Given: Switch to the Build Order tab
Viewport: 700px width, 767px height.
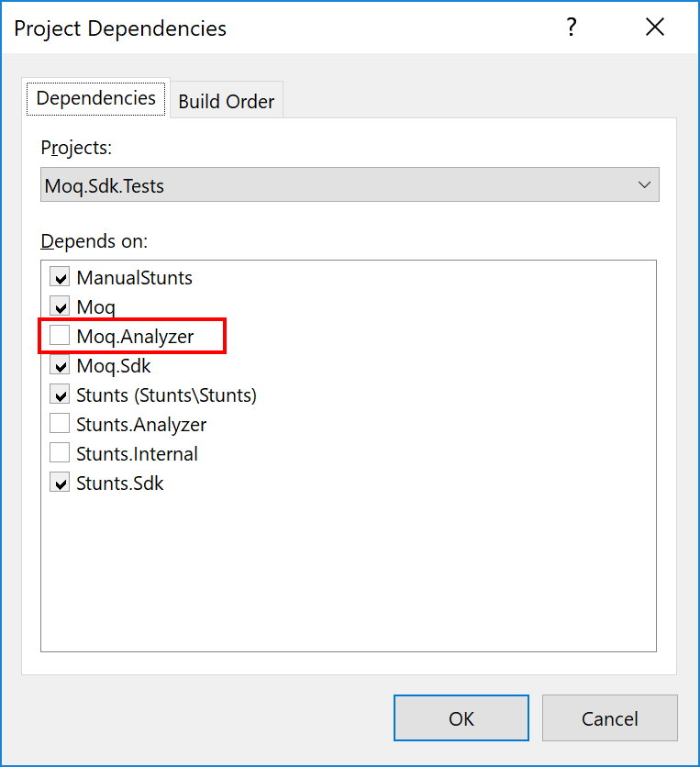Looking at the screenshot, I should click(227, 101).
